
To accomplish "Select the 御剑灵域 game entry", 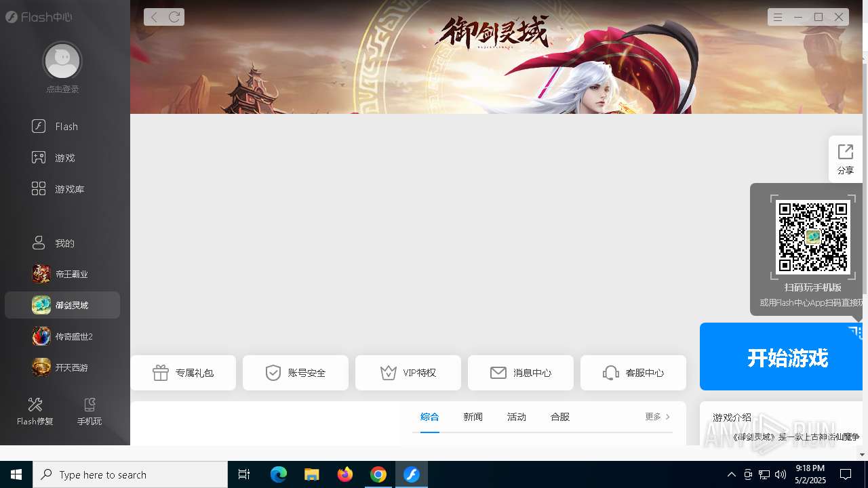I will 62,305.
